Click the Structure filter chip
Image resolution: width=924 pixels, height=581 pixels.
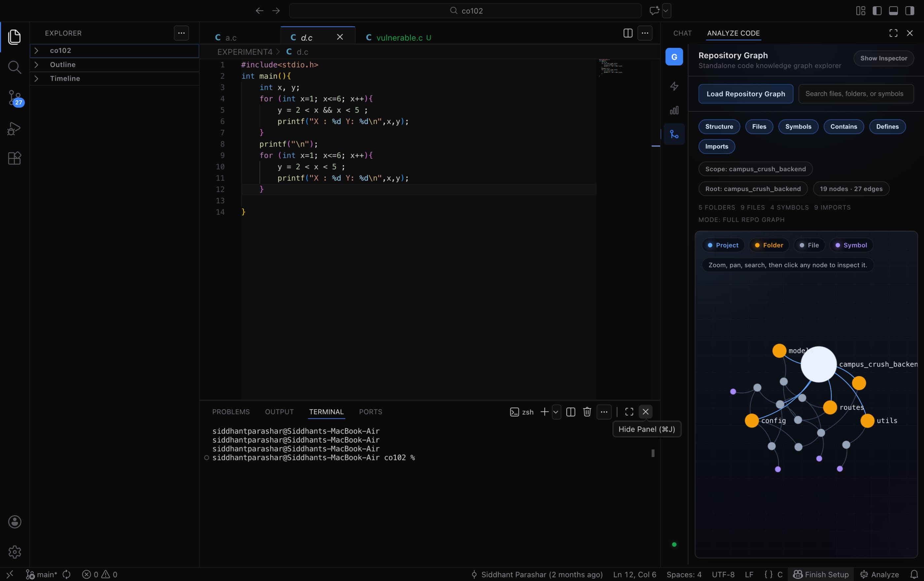(x=719, y=126)
